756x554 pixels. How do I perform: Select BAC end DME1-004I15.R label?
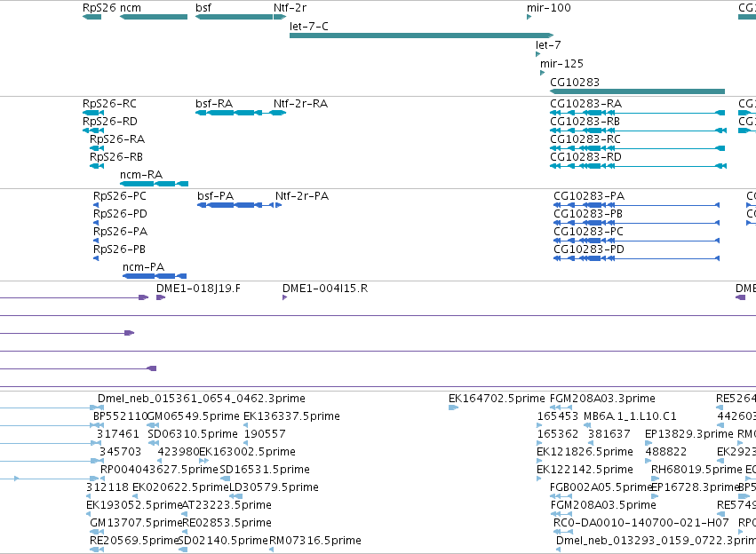(325, 289)
